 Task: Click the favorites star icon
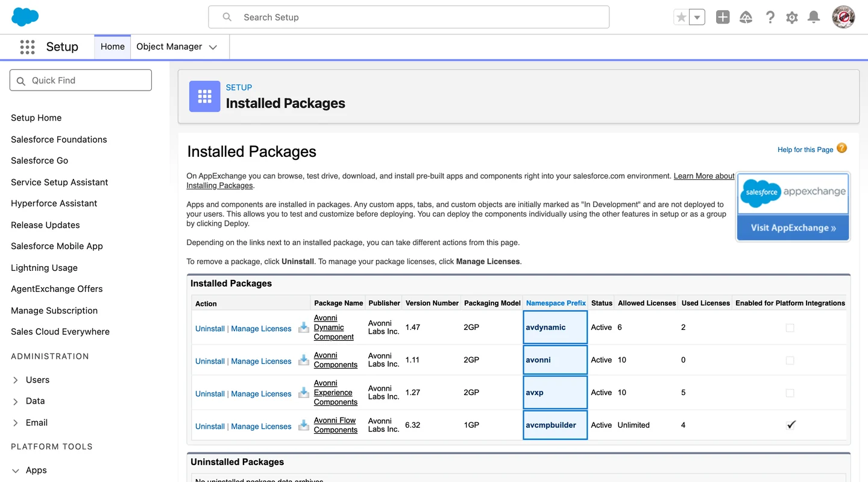tap(681, 17)
